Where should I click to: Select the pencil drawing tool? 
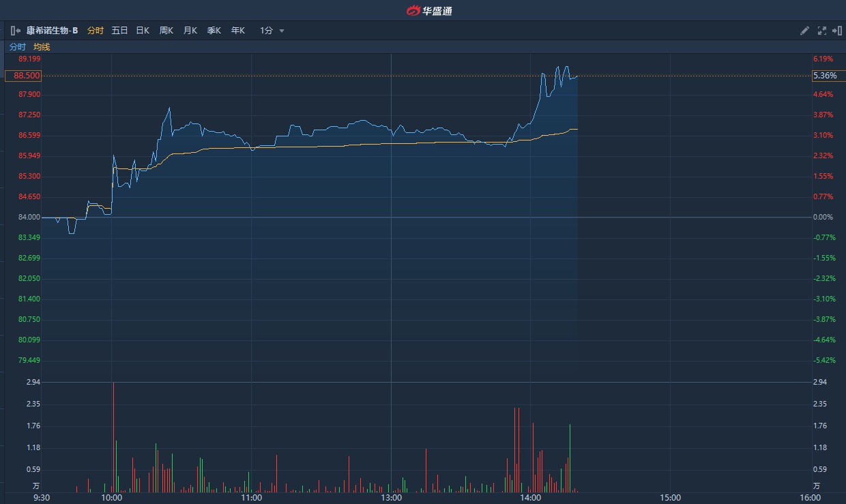coord(804,31)
